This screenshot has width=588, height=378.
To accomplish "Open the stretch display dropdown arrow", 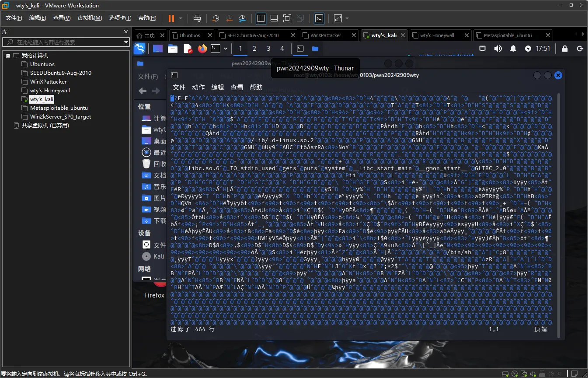I will coord(347,18).
